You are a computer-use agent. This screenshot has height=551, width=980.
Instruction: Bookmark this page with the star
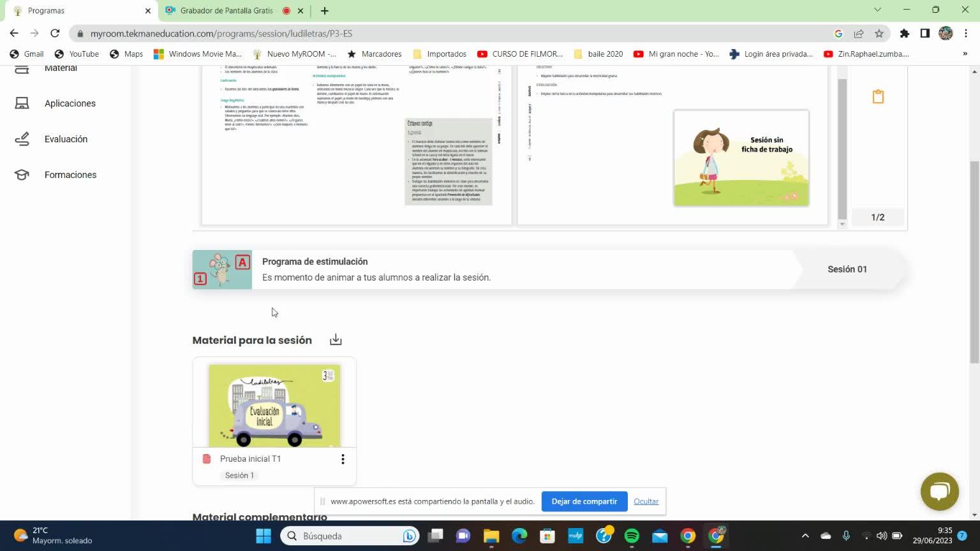click(x=879, y=33)
